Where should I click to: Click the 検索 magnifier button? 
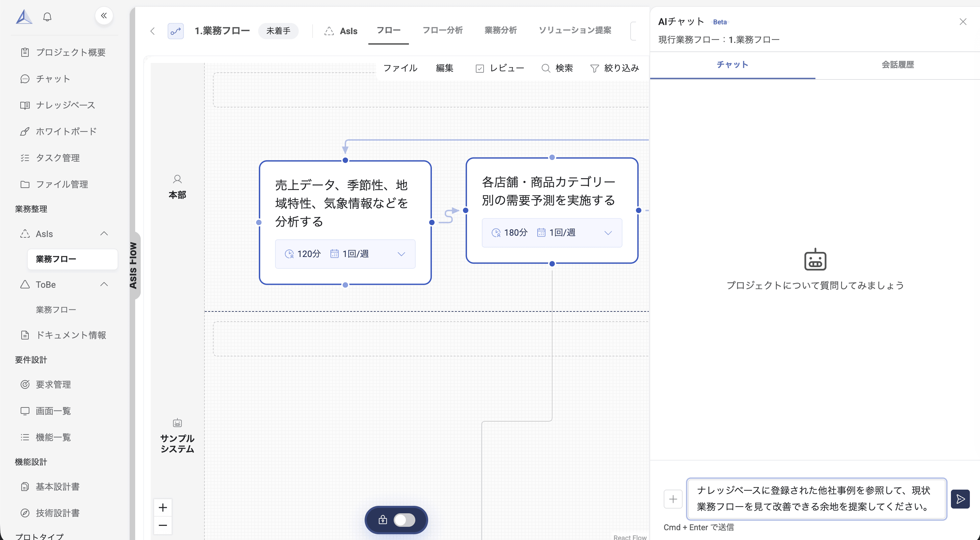coord(557,68)
